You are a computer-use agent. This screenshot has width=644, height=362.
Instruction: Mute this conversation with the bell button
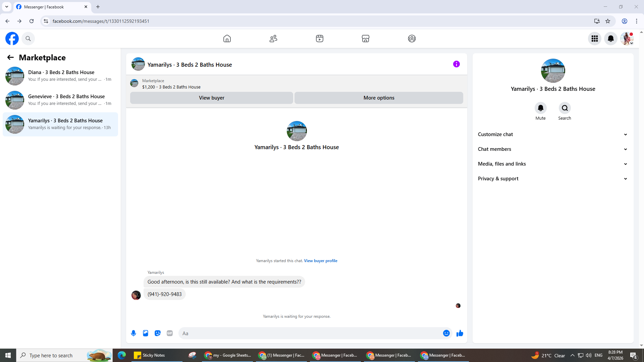click(x=540, y=108)
